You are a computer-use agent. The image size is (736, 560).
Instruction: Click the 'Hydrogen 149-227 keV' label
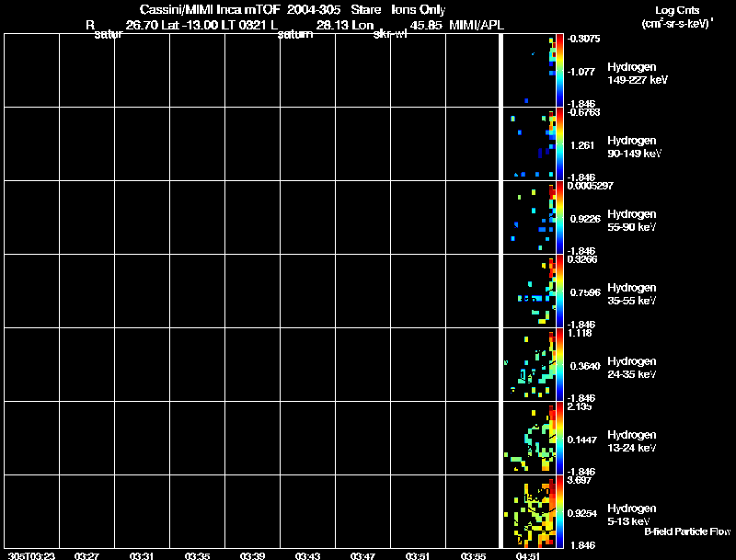tap(637, 74)
